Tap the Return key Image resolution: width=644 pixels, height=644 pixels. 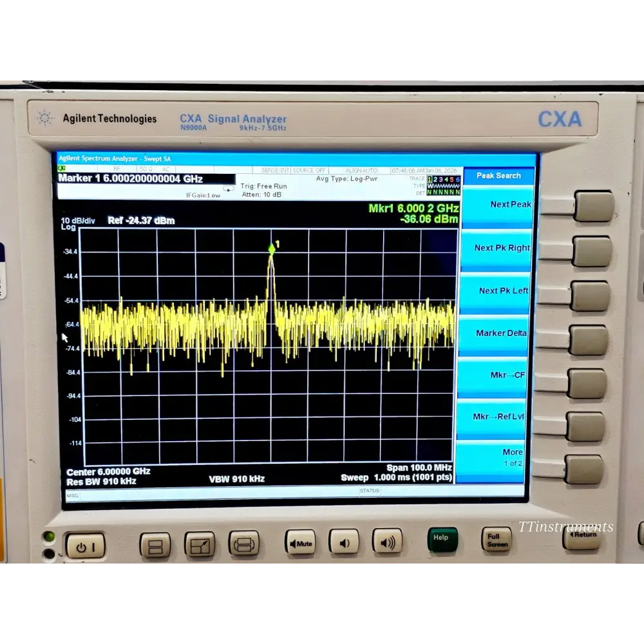coord(582,537)
